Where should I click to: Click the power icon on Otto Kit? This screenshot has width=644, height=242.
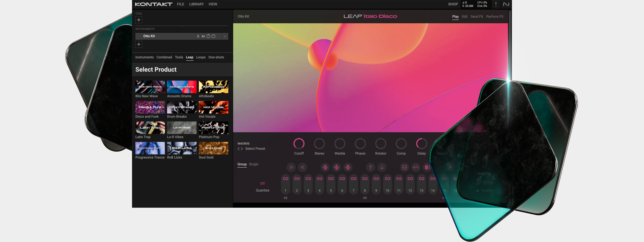pyautogui.click(x=208, y=36)
